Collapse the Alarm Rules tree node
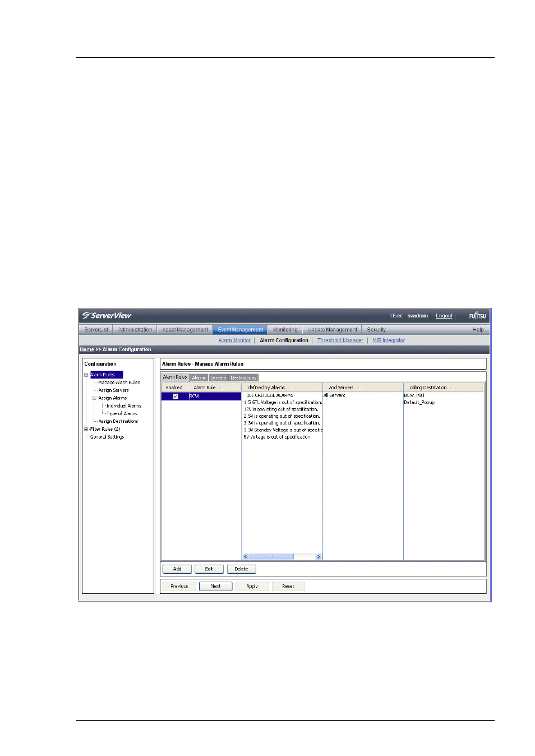The height and width of the screenshot is (756, 535). tap(86, 375)
